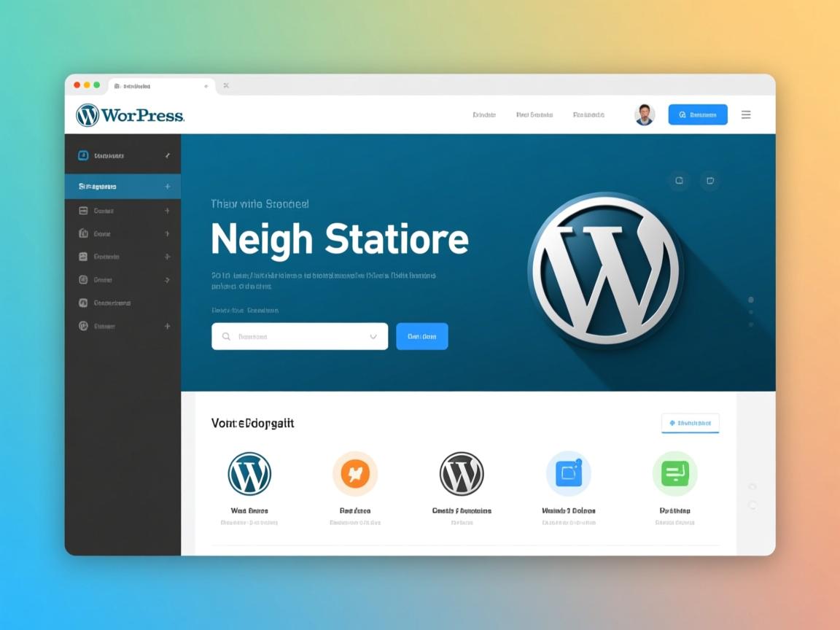Select the blue WordPress icon card
Viewport: 840px width, 630px height.
click(249, 474)
